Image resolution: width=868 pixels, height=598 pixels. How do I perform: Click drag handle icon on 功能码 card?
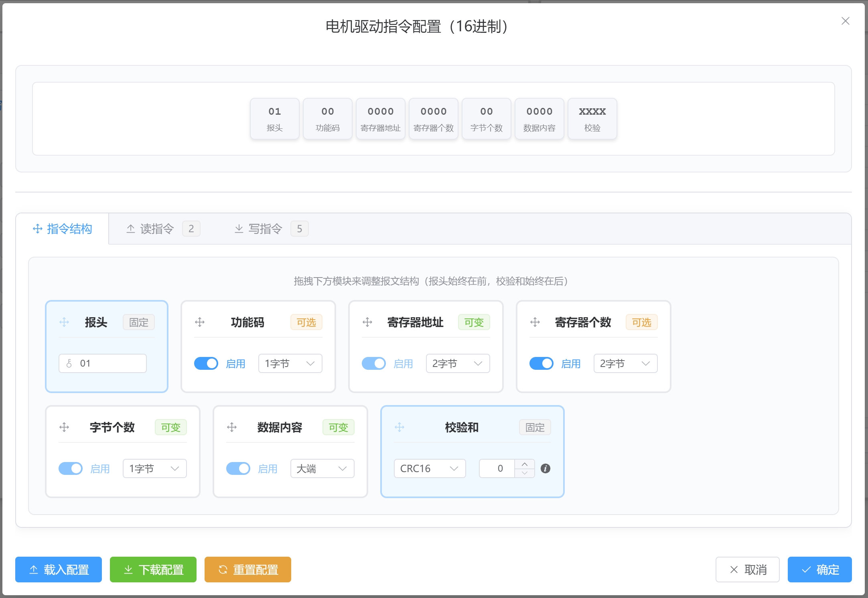pos(200,322)
